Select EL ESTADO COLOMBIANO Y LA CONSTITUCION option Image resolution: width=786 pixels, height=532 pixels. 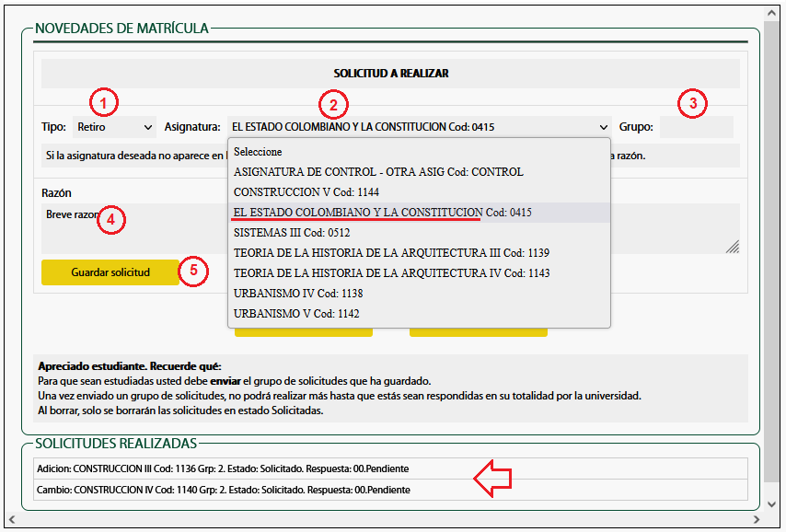pyautogui.click(x=419, y=213)
